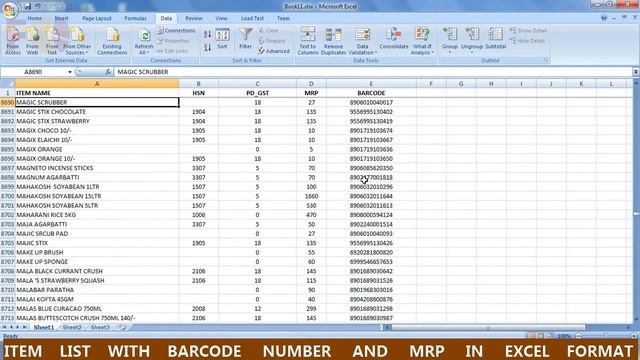This screenshot has width=640, height=360.
Task: Launch Text to Columns
Action: (308, 41)
